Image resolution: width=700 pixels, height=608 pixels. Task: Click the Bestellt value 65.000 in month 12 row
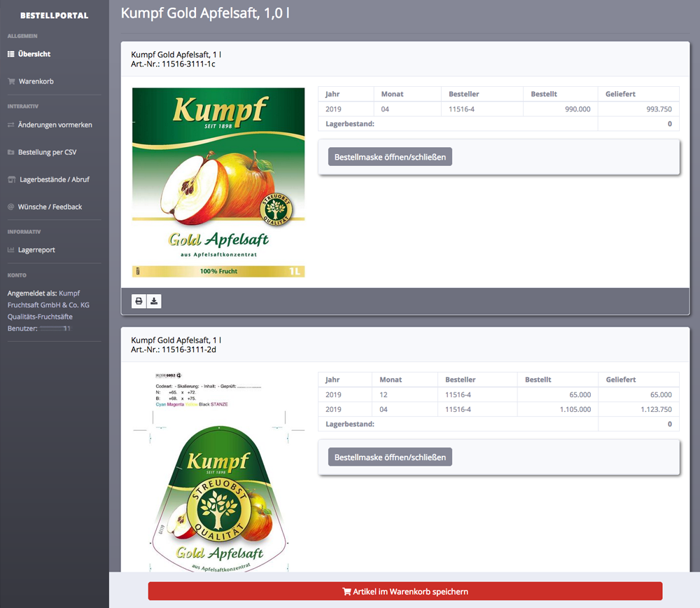580,394
